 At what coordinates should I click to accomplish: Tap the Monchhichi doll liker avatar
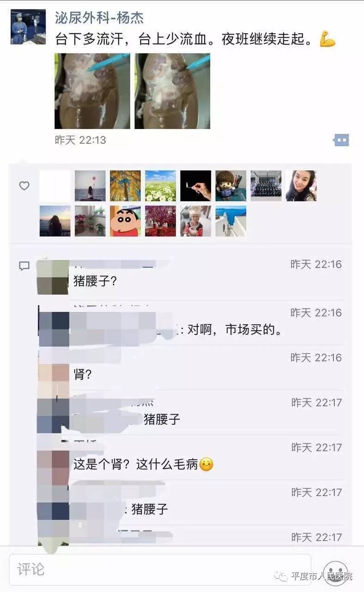(x=231, y=186)
